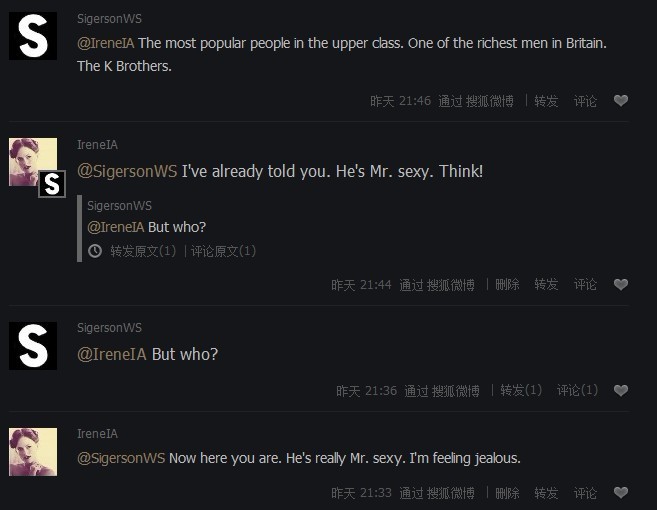Like the 'I'm feeling jealous' post
This screenshot has height=510, width=657.
620,493
